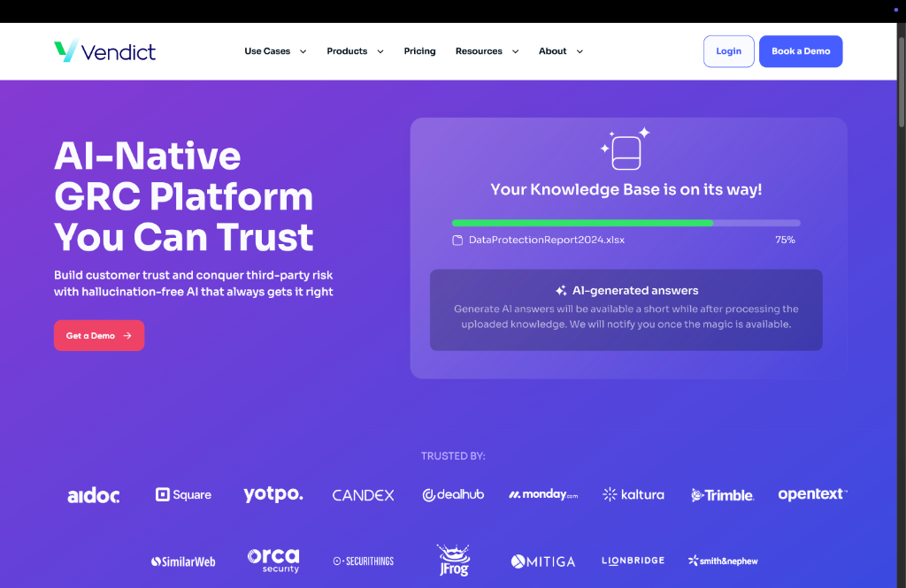Click the knowledge base sparkle icon
Image resolution: width=906 pixels, height=588 pixels.
point(626,149)
